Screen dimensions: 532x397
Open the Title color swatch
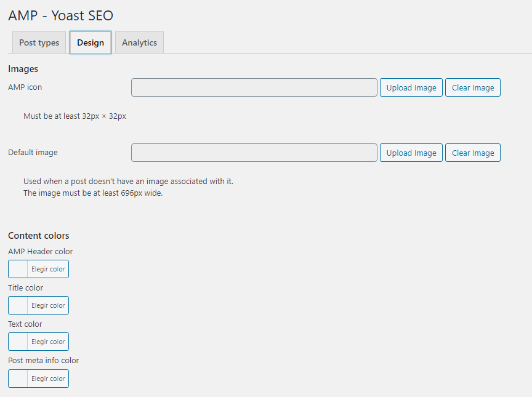(38, 305)
